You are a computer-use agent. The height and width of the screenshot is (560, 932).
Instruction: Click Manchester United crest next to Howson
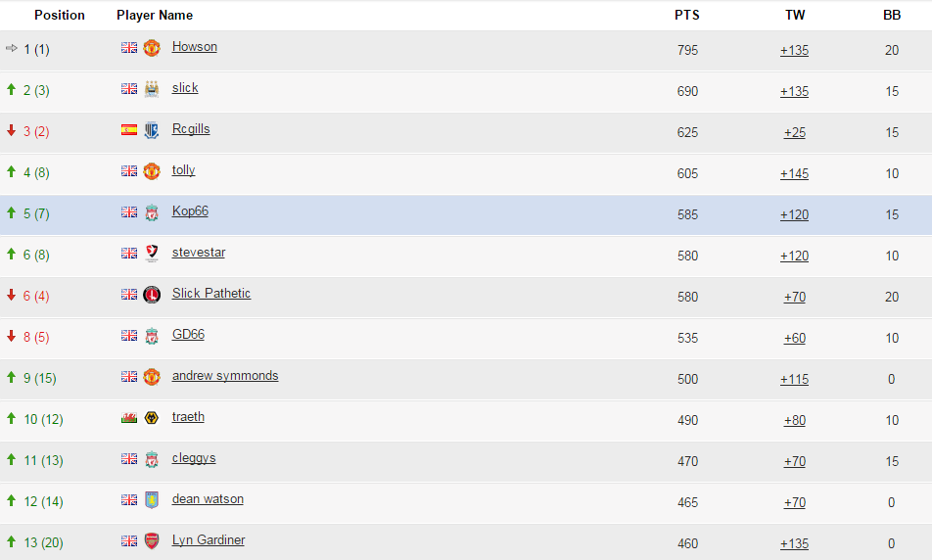[x=152, y=48]
